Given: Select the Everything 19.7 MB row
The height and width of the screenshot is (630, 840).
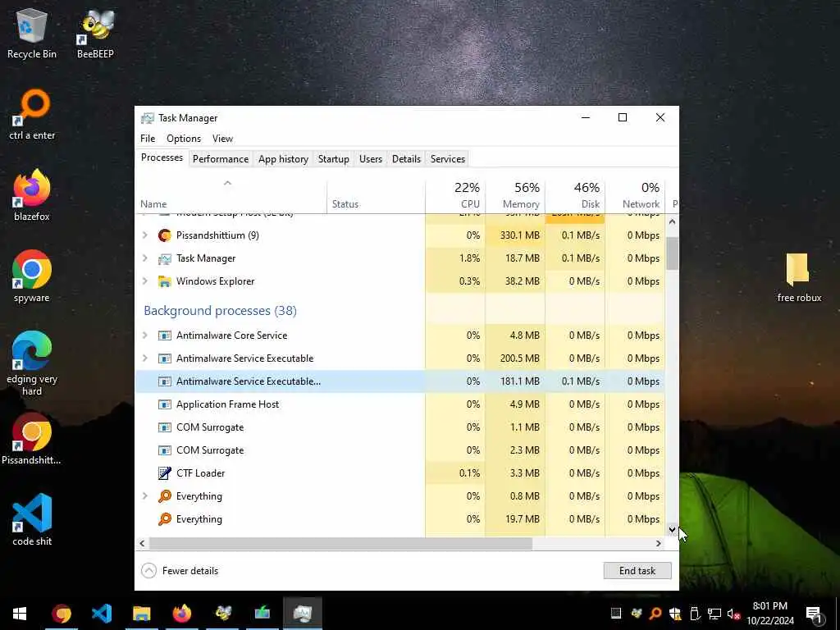Looking at the screenshot, I should tap(400, 519).
